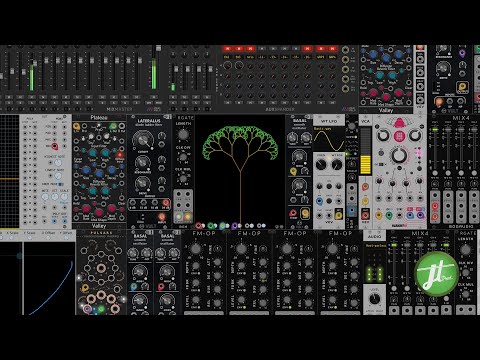Click the red 24 dB output jack on center Lateralus
Screen dimensions: 480x360
[x=166, y=203]
